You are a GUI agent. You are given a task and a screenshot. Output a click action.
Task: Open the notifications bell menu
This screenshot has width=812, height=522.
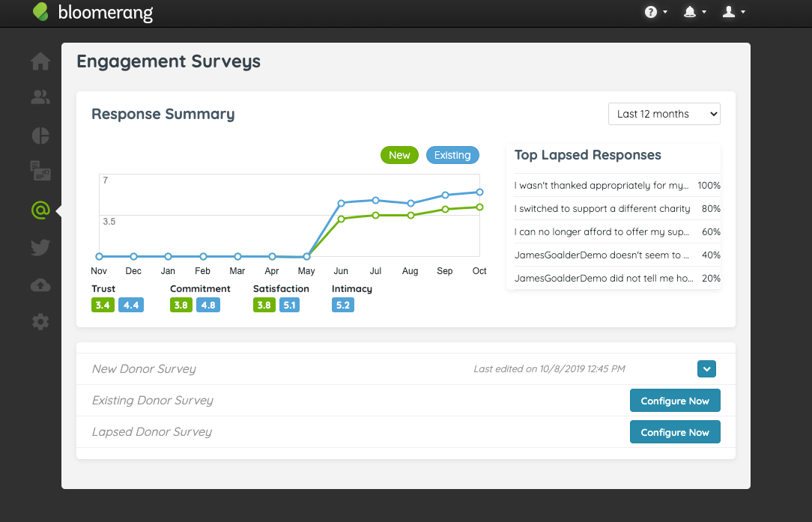tap(694, 12)
